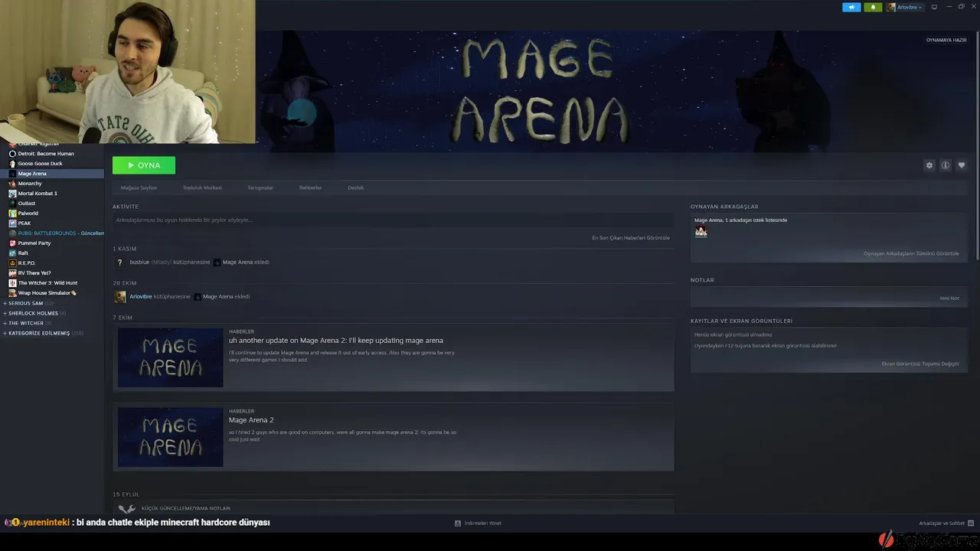Click the Big Picture mode monitor icon
Image resolution: width=980 pixels, height=551 pixels.
pos(934,7)
